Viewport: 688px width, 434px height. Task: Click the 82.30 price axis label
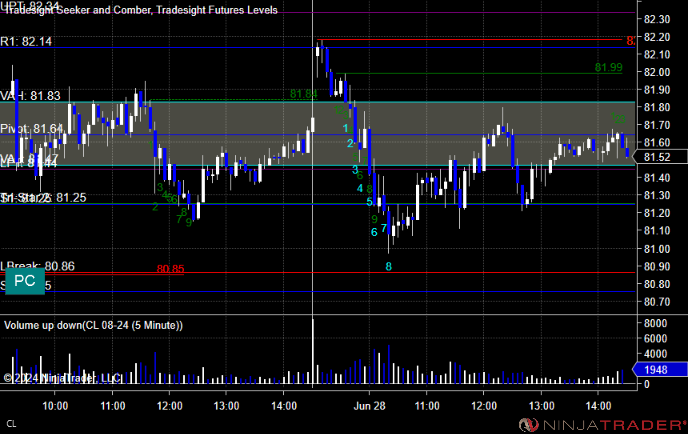pos(657,19)
